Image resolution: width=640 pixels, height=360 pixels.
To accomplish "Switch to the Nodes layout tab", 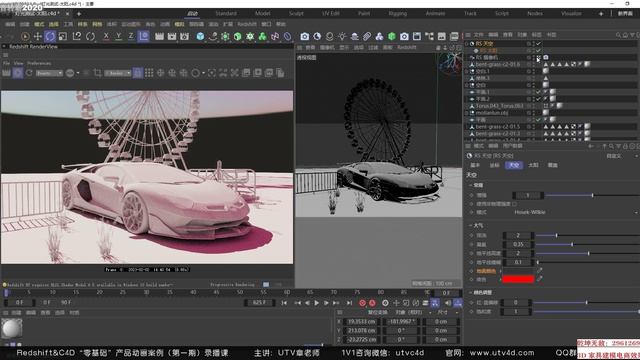I will [x=535, y=13].
